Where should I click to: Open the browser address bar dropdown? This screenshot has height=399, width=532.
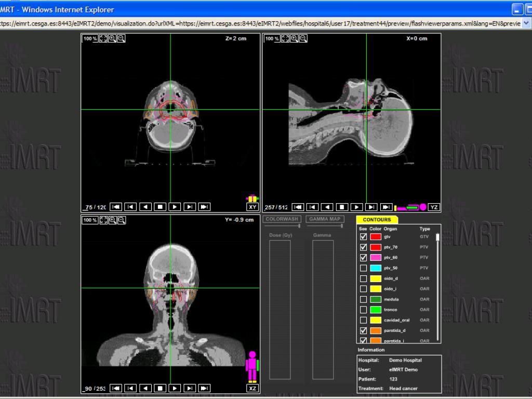pos(527,23)
